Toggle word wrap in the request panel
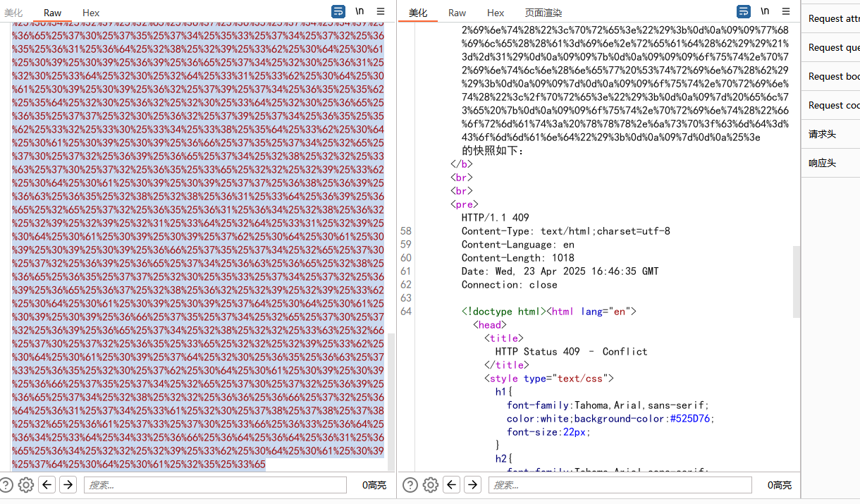The image size is (860, 504). coord(338,11)
